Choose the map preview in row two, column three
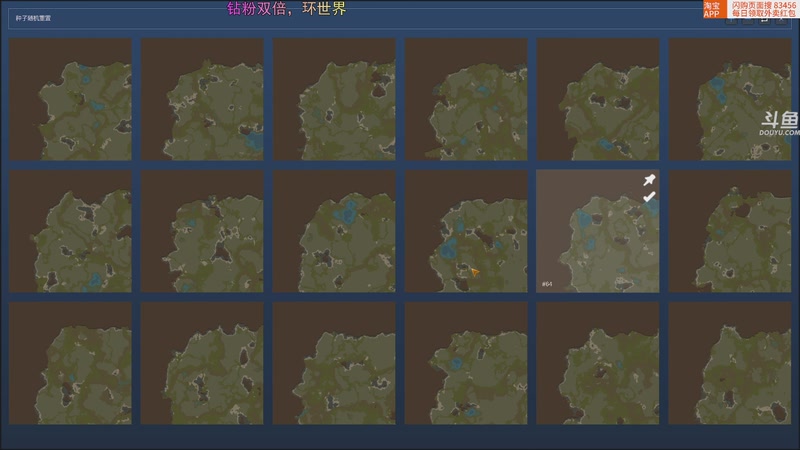The height and width of the screenshot is (450, 800). point(334,231)
